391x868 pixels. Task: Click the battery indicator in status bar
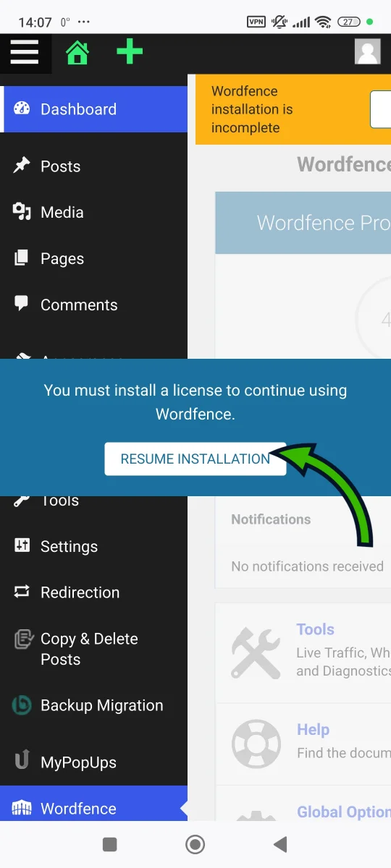pyautogui.click(x=348, y=22)
